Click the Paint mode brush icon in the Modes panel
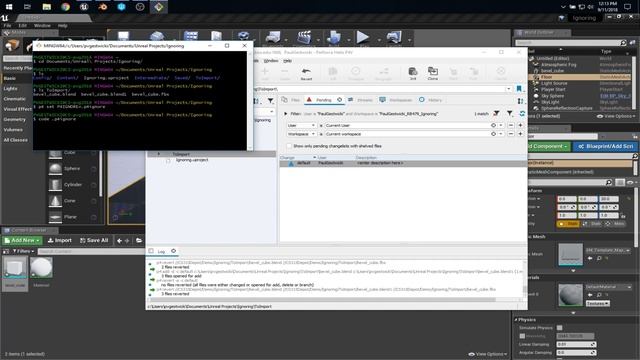This screenshot has height=360, width=640. (x=28, y=46)
